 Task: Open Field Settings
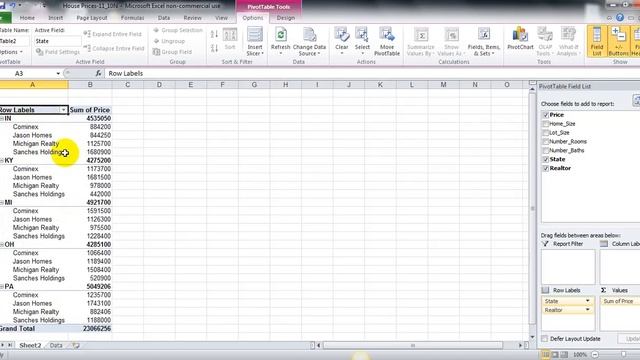58,52
